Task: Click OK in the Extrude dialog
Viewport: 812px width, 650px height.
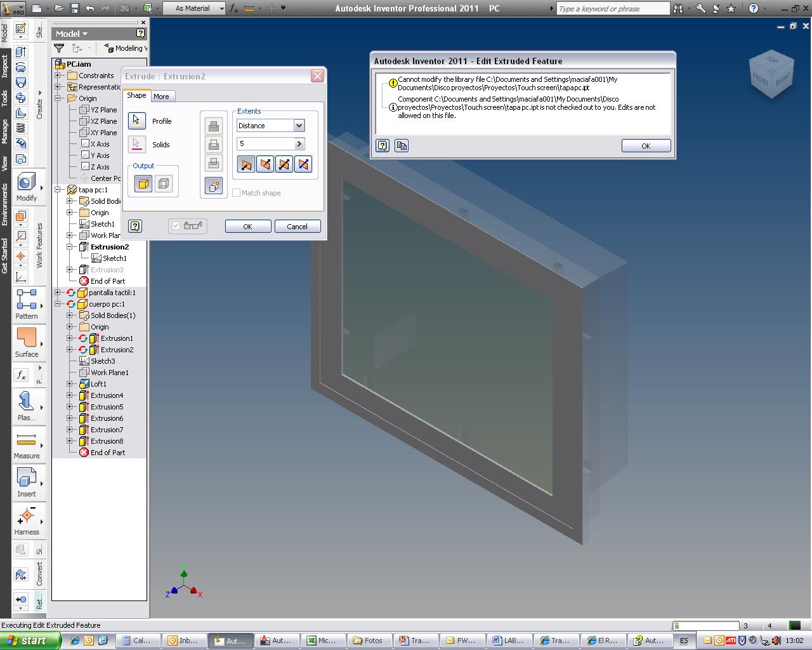Action: click(248, 227)
